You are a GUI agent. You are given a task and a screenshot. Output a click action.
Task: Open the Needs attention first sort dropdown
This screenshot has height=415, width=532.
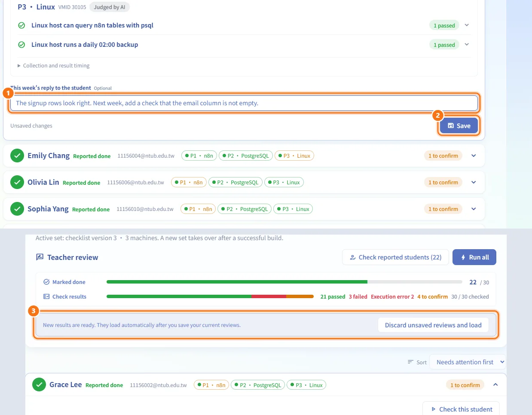[x=468, y=362]
